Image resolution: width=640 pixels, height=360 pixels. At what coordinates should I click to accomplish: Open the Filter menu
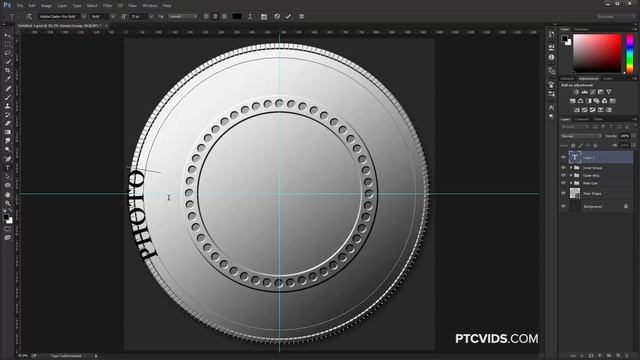(107, 6)
